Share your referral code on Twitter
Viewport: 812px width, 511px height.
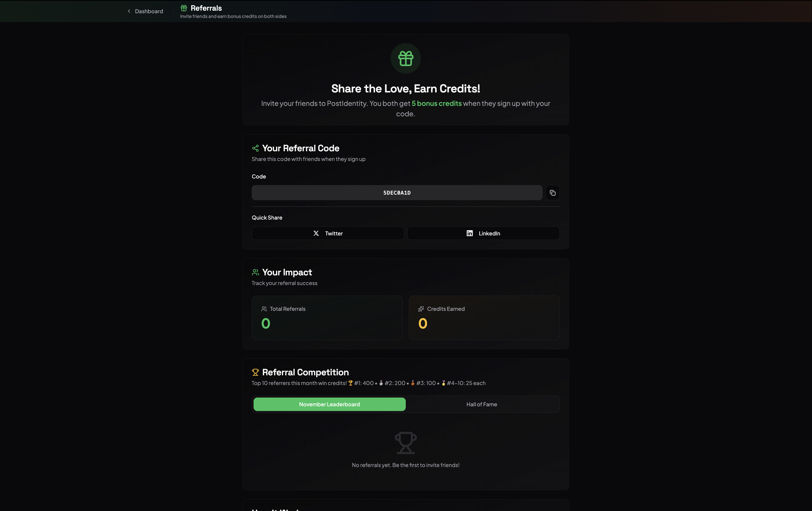pos(328,233)
